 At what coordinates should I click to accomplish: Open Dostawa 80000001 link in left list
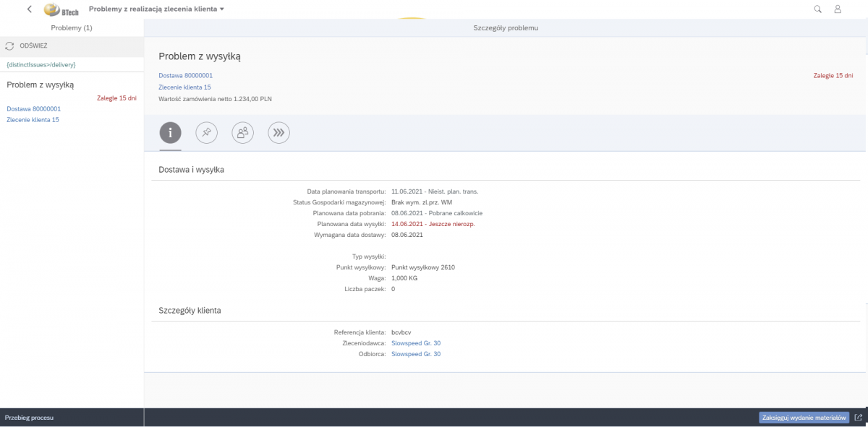click(x=33, y=108)
